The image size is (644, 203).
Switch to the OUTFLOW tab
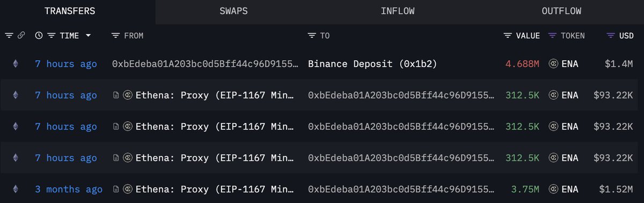coord(561,11)
